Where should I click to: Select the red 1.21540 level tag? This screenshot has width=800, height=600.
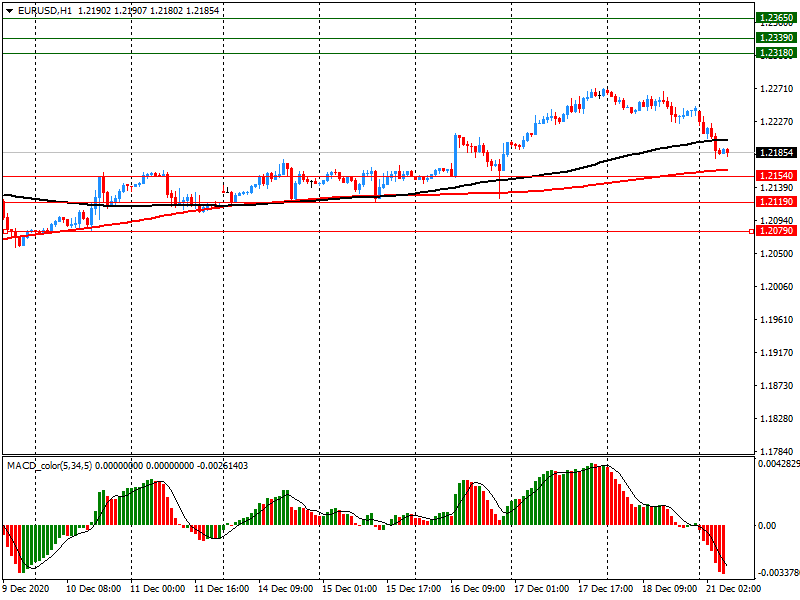coord(777,176)
